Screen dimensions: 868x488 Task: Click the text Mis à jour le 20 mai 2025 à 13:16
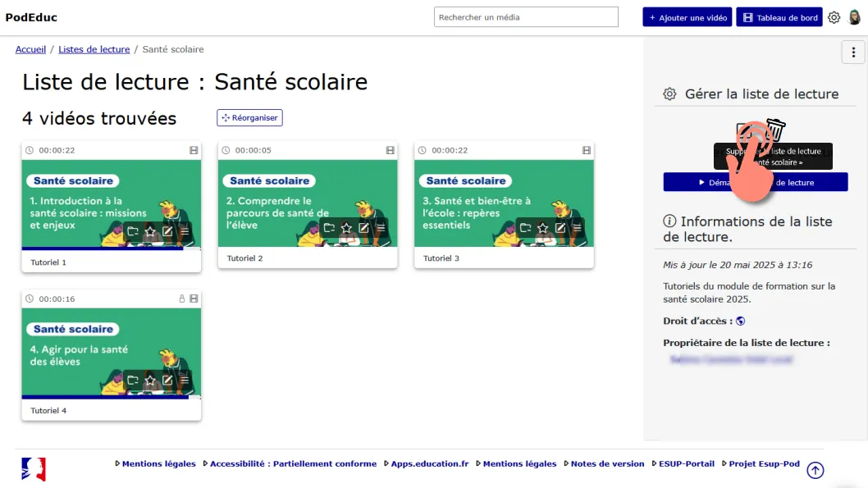[x=738, y=265]
